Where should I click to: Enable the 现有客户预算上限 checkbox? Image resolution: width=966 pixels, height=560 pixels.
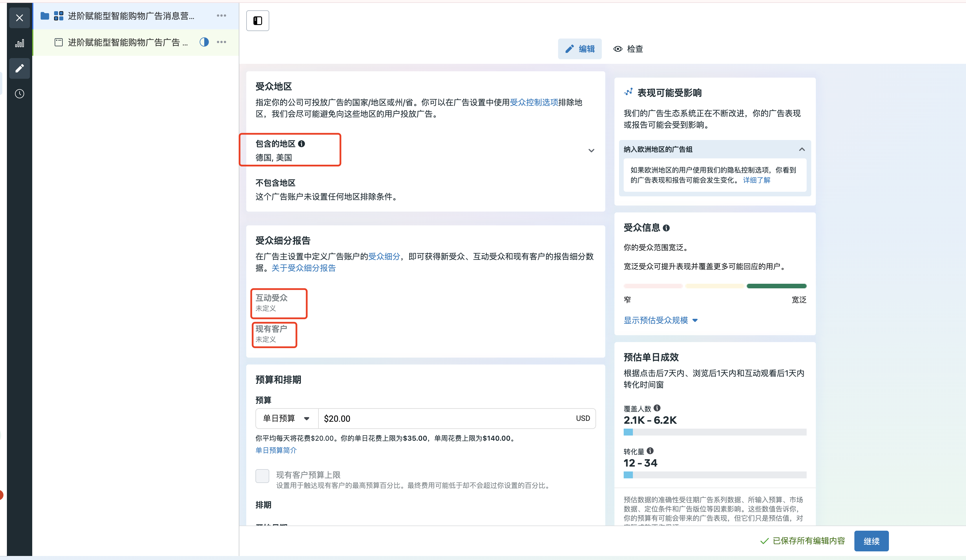coord(263,475)
